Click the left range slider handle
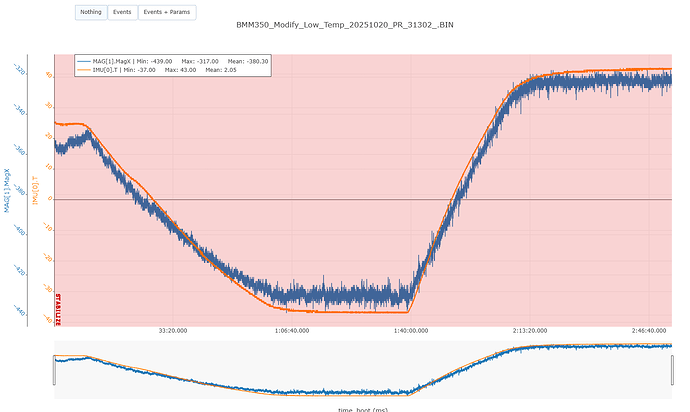The height and width of the screenshot is (412, 690). pyautogui.click(x=55, y=369)
